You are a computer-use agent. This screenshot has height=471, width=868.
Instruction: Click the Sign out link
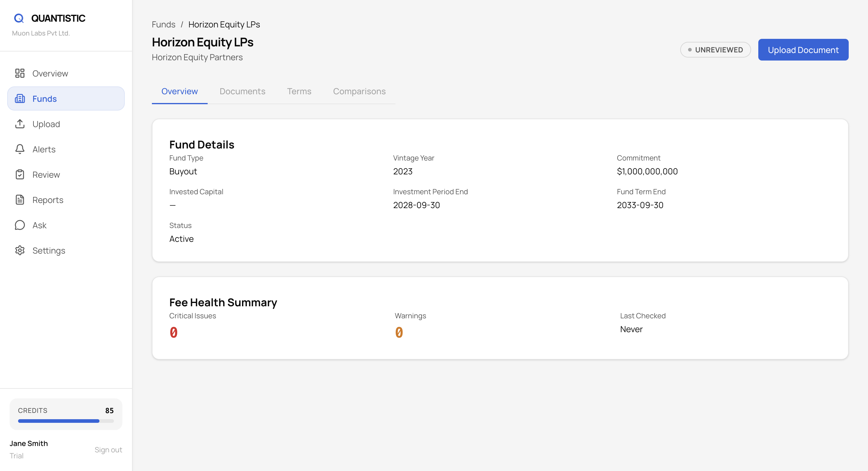108,450
